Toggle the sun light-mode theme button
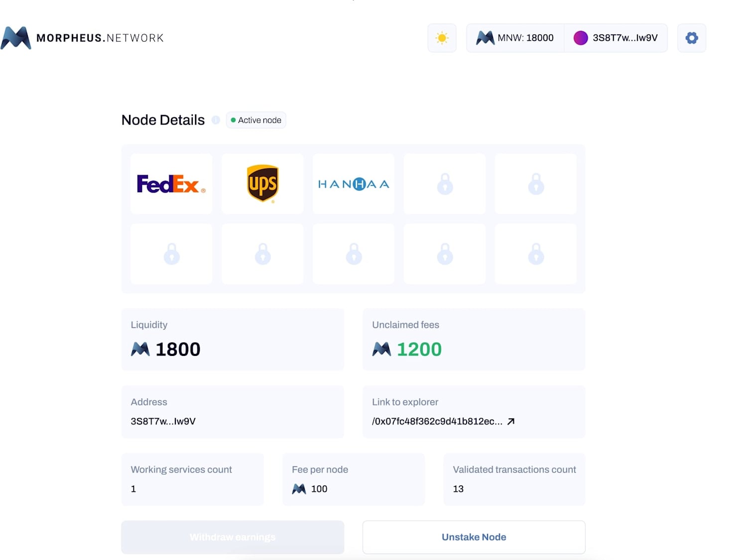 [x=442, y=38]
